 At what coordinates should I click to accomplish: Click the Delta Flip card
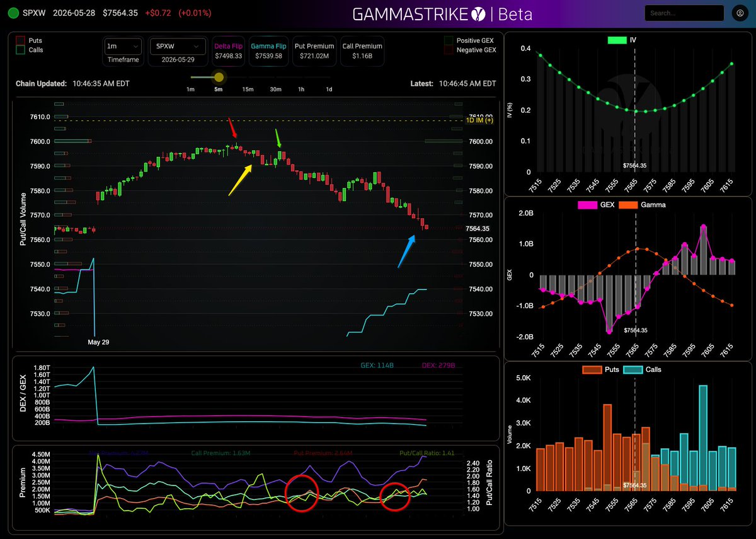tap(227, 51)
